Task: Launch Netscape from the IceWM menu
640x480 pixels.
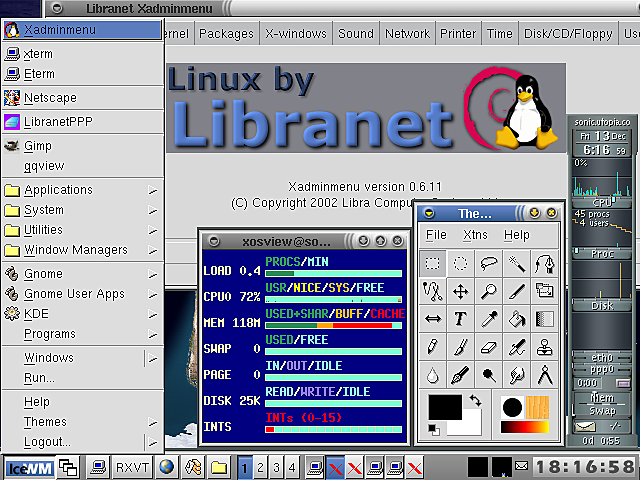Action: click(83, 98)
